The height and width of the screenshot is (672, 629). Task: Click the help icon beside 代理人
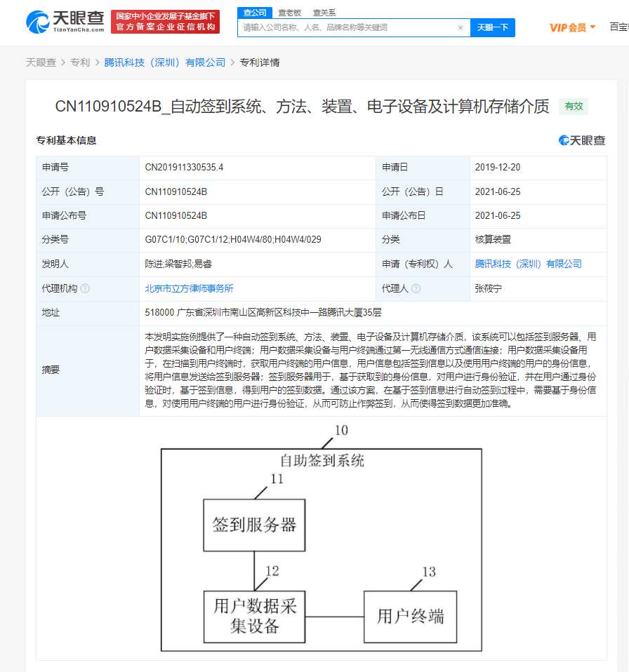pos(417,288)
